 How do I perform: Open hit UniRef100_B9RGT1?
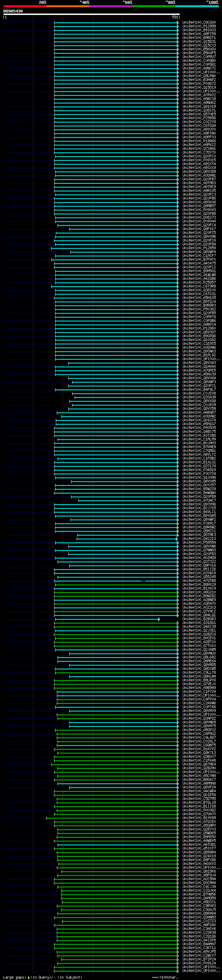click(x=199, y=38)
